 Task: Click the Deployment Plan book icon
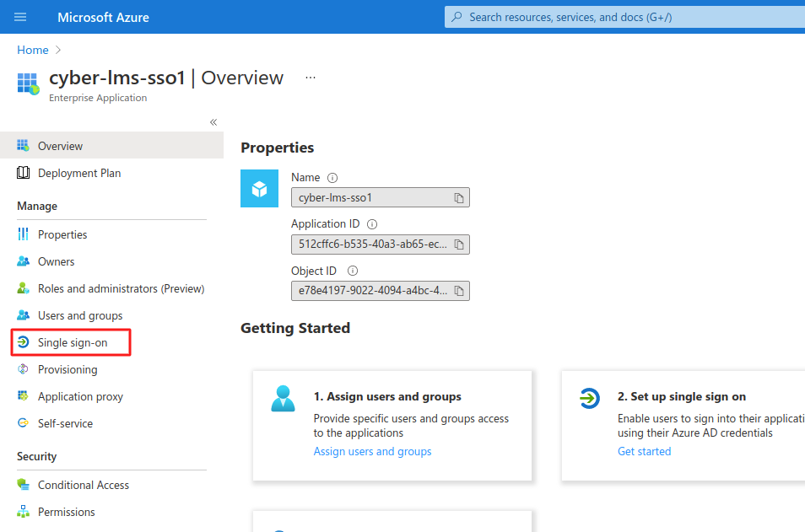point(23,173)
